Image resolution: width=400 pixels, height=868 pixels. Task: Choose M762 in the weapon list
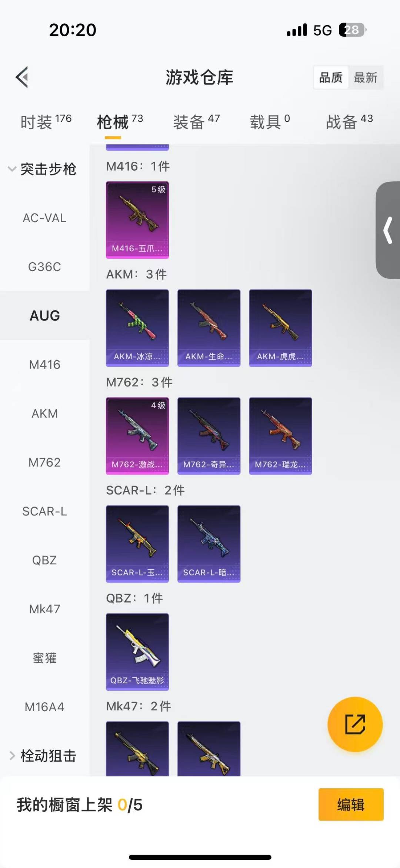coord(44,462)
